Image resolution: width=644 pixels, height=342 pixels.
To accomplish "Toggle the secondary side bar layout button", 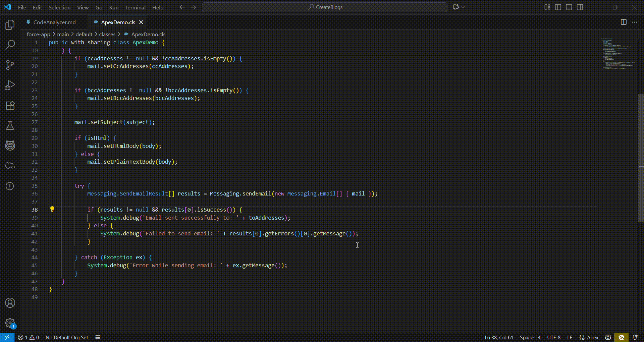I will tap(580, 7).
